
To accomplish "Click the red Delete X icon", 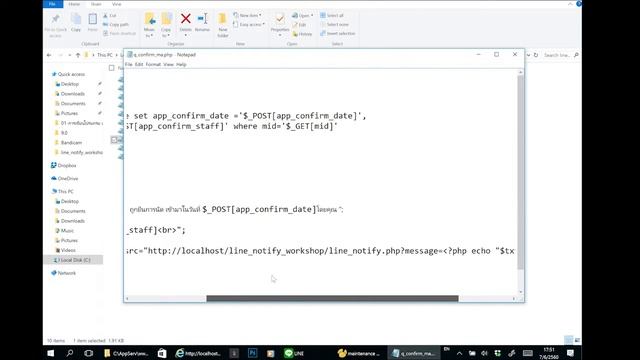I will [186, 18].
